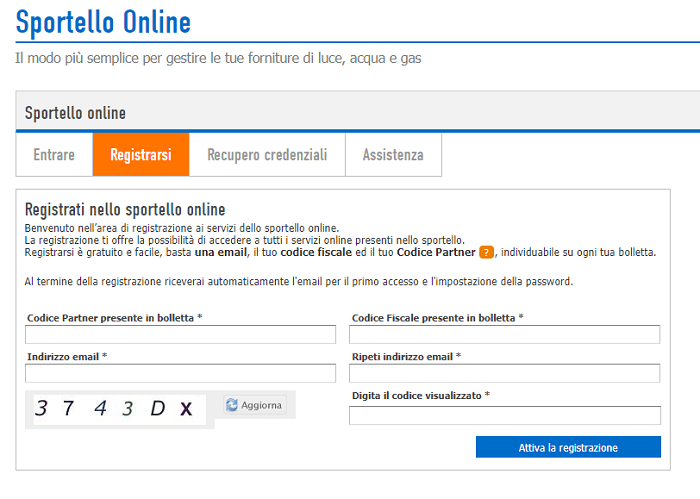
Task: Click the Sportello online panel header text
Action: pos(75,113)
